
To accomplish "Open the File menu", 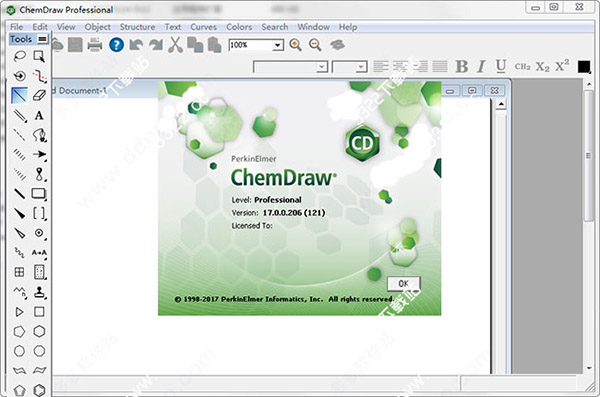I will click(16, 27).
